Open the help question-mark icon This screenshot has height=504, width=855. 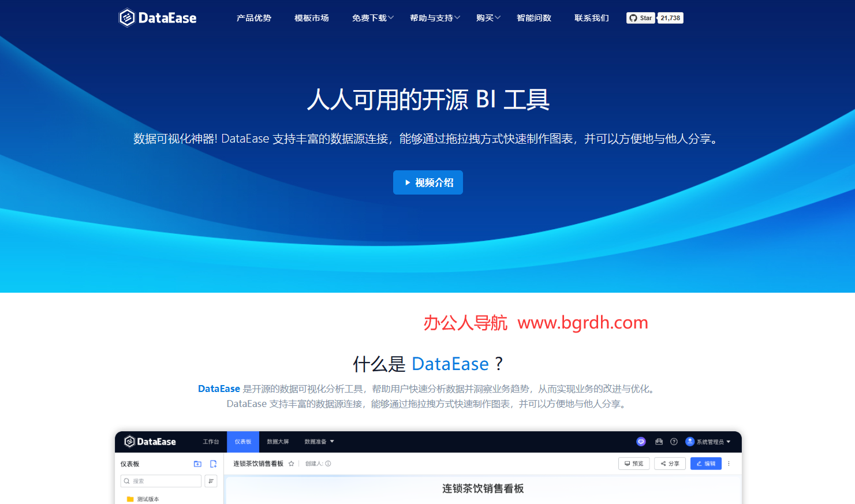coord(674,442)
